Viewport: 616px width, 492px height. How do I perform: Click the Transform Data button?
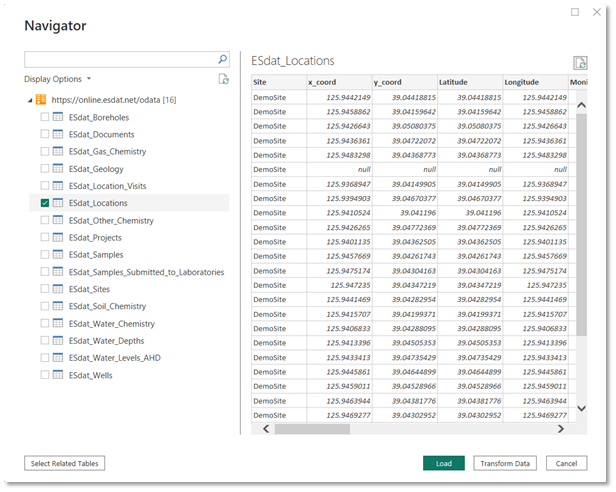505,463
